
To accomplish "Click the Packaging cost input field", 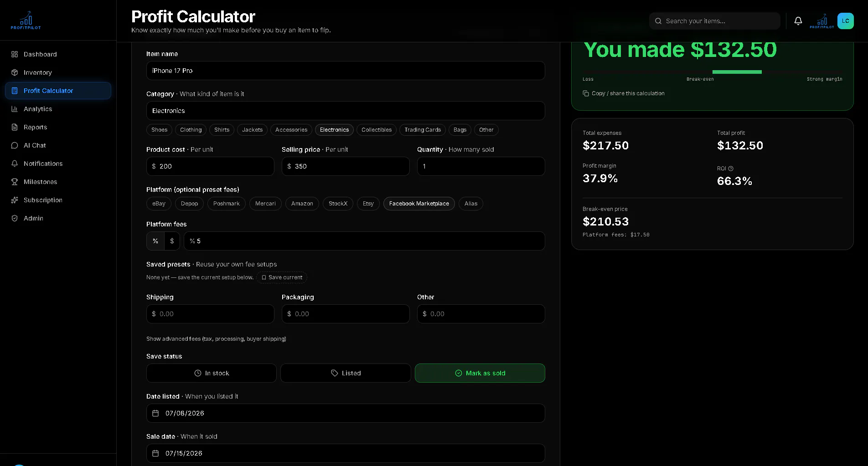I will click(x=346, y=314).
